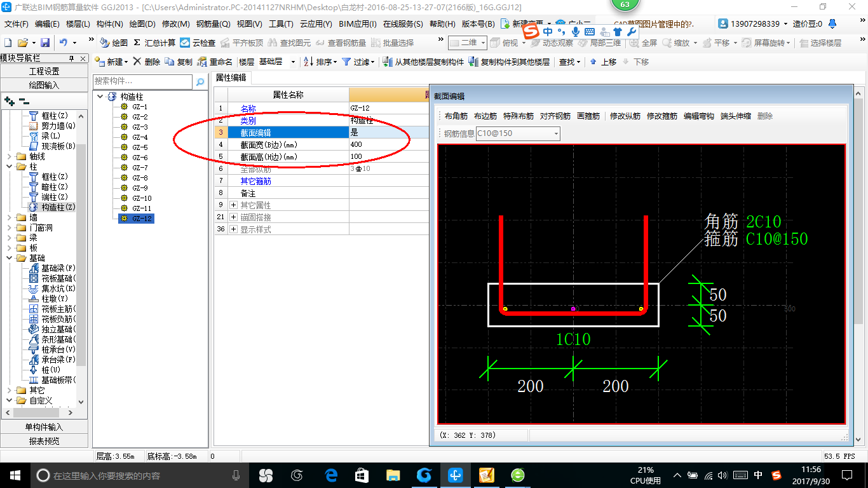The width and height of the screenshot is (868, 488).
Task: Expand 显示样式 row in property table
Action: tap(233, 229)
